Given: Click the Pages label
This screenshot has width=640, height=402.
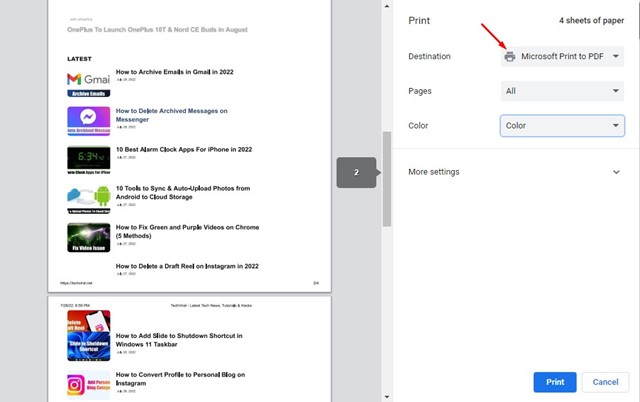Looking at the screenshot, I should (420, 91).
